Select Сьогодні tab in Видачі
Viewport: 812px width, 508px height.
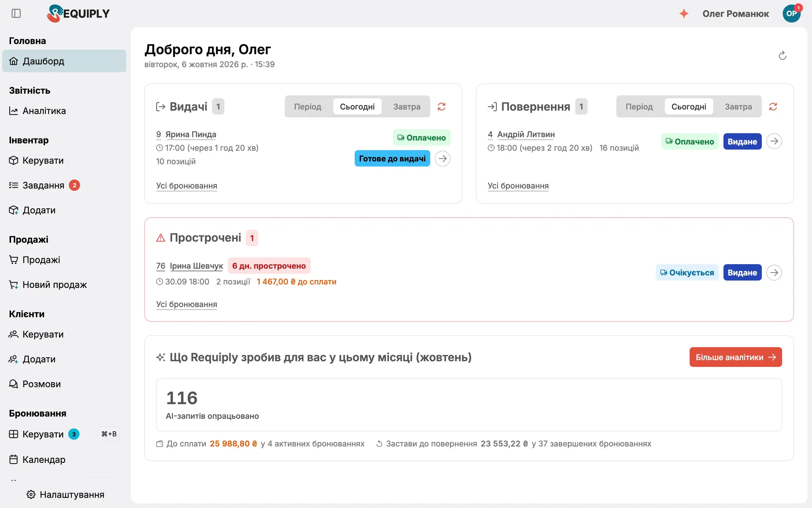click(x=357, y=106)
